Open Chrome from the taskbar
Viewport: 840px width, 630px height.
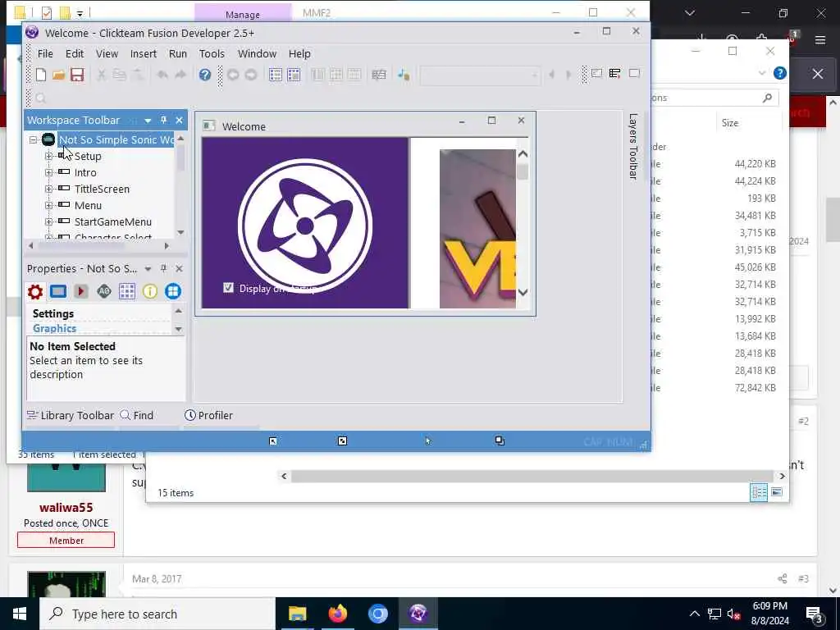377,614
